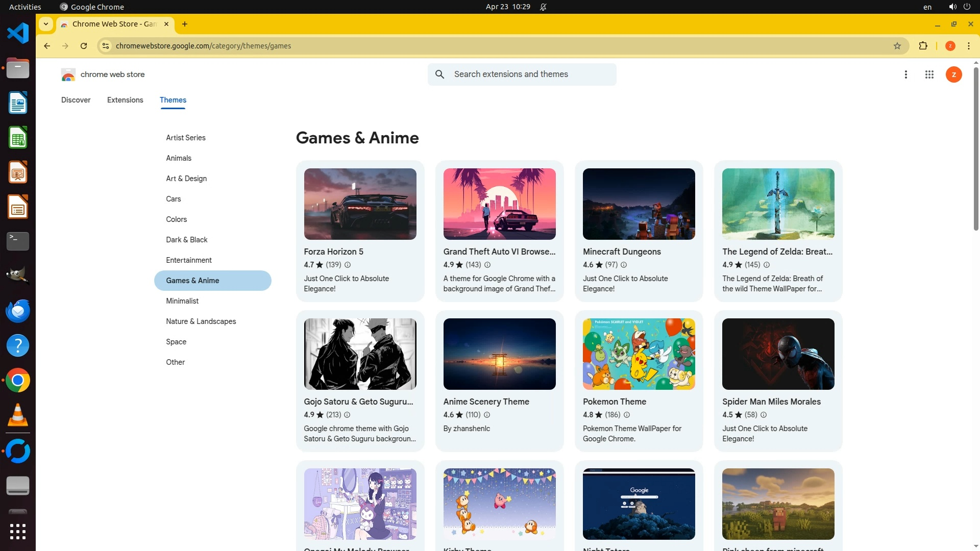Open Chrome's three-dot main menu
This screenshot has width=980, height=551.
968,46
